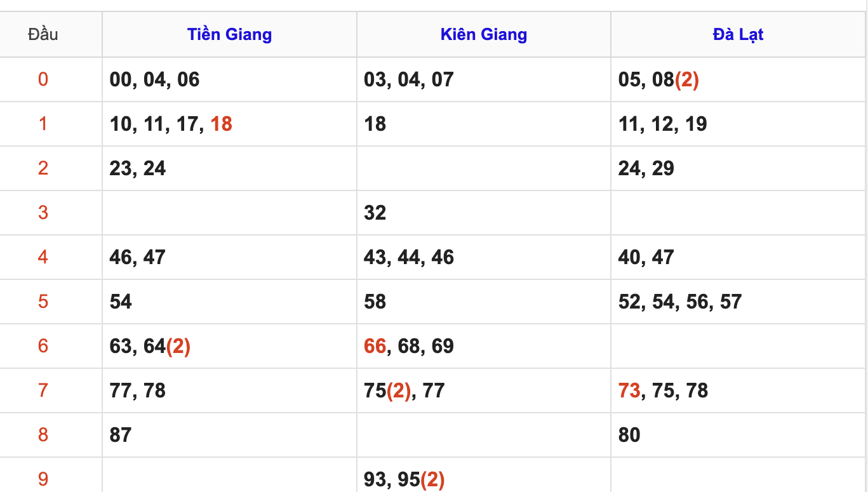Click row number 9 in Đầu column
The width and height of the screenshot is (868, 492).
click(43, 479)
